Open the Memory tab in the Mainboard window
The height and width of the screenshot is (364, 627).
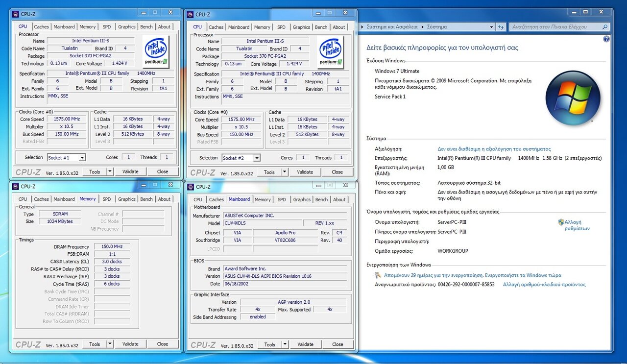[263, 200]
